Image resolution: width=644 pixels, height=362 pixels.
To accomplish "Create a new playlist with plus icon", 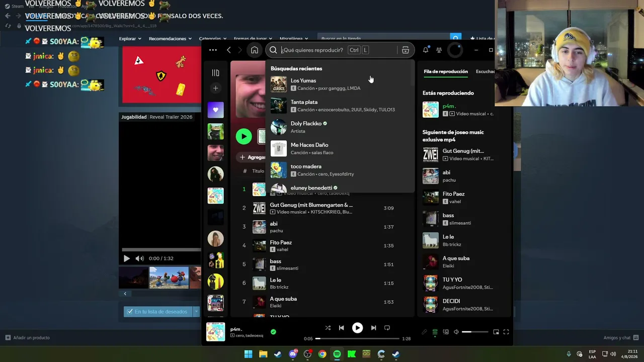I will point(215,88).
